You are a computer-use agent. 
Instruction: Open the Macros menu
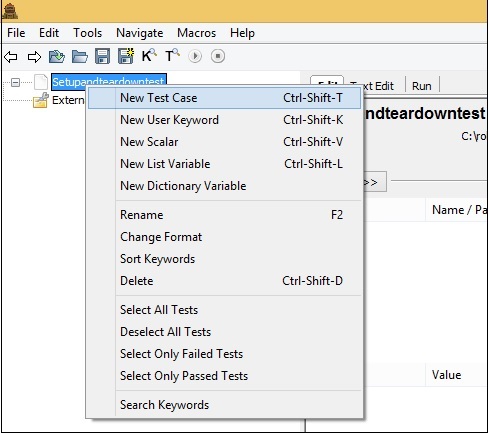[x=196, y=33]
